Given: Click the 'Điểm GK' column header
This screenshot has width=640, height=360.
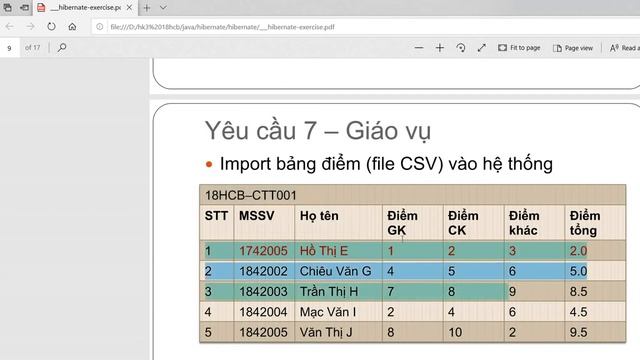Looking at the screenshot, I should pyautogui.click(x=402, y=223).
